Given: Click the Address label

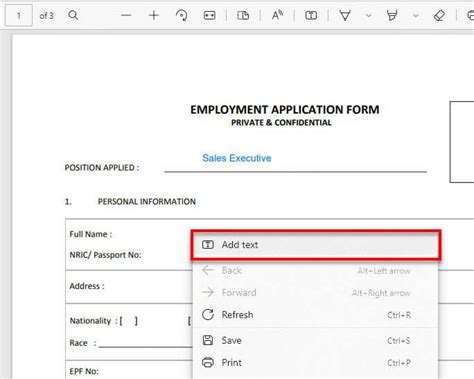Looking at the screenshot, I should click(87, 286).
